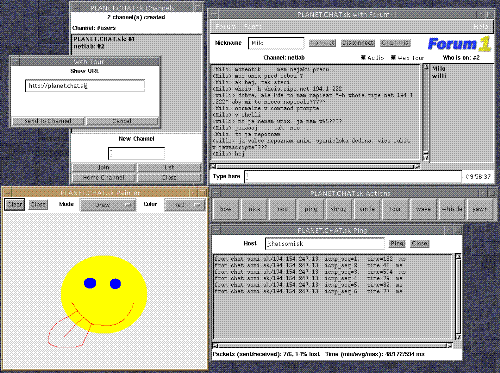The image size is (500, 373).
Task: Click ping output horizontal scrollbar left arrow
Action: click(216, 346)
